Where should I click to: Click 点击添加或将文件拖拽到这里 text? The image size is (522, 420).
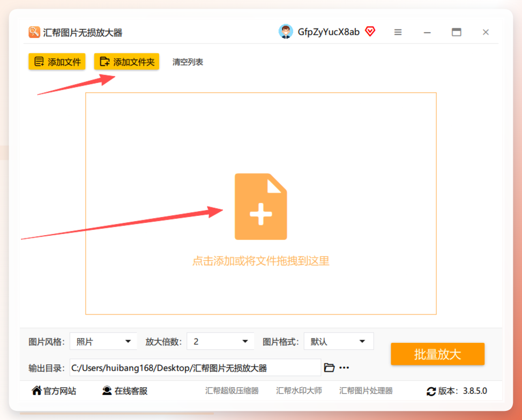point(260,261)
